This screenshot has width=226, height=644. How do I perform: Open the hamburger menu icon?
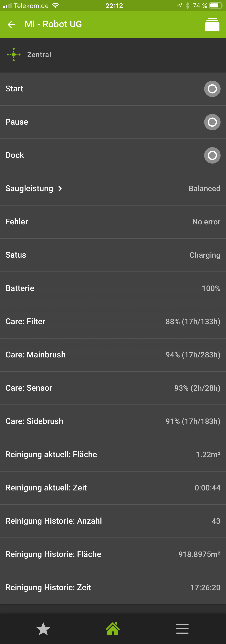point(182,629)
